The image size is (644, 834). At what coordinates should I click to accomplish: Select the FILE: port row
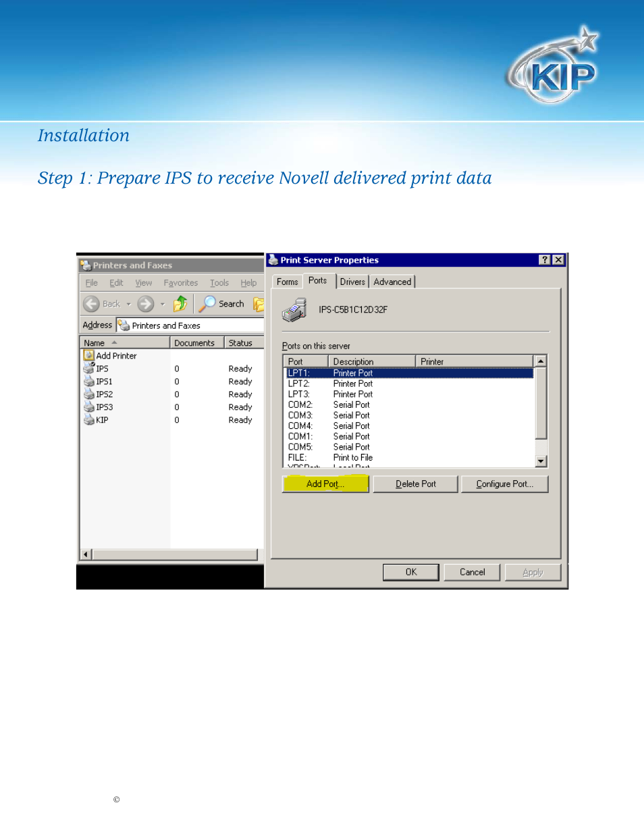click(x=409, y=458)
